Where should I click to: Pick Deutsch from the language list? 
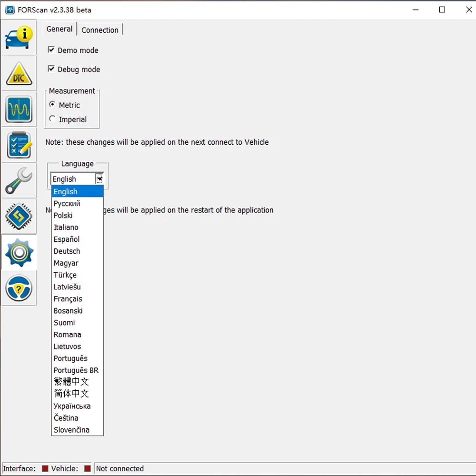[78, 251]
